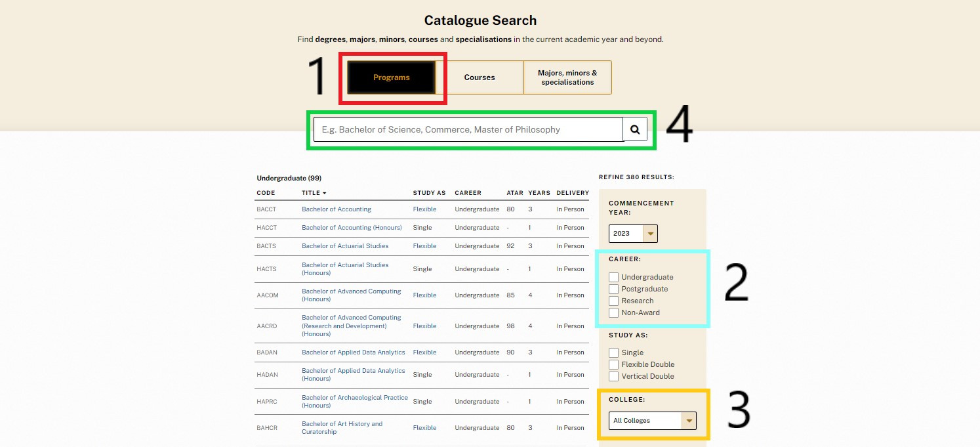Open Majors, minors & specialisations tab
The image size is (980, 447).
pos(567,77)
